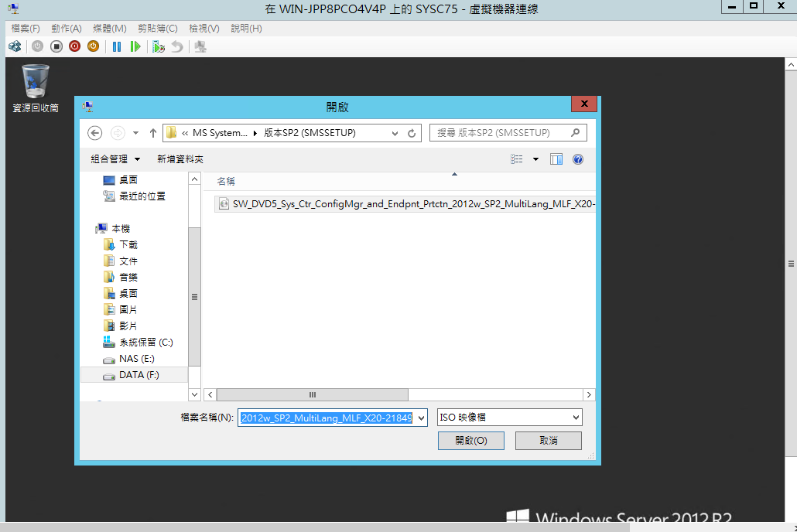Click horizontal scrollbar right arrow
Viewport: 797px width, 532px height.
pos(589,395)
